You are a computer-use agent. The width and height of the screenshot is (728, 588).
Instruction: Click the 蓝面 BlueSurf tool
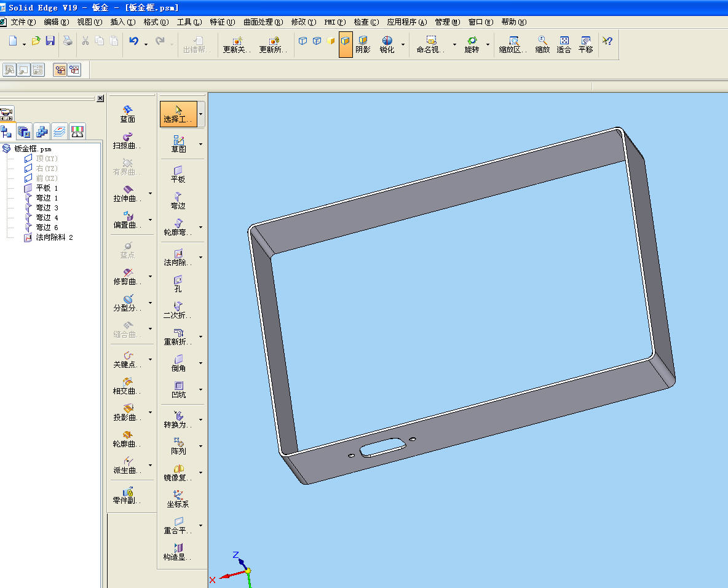pos(128,114)
